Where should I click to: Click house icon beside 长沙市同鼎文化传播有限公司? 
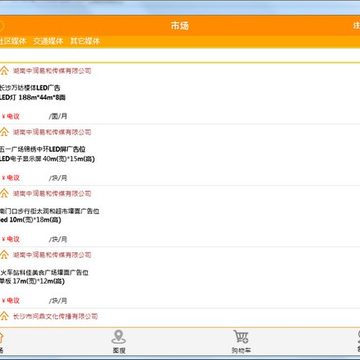4,316
